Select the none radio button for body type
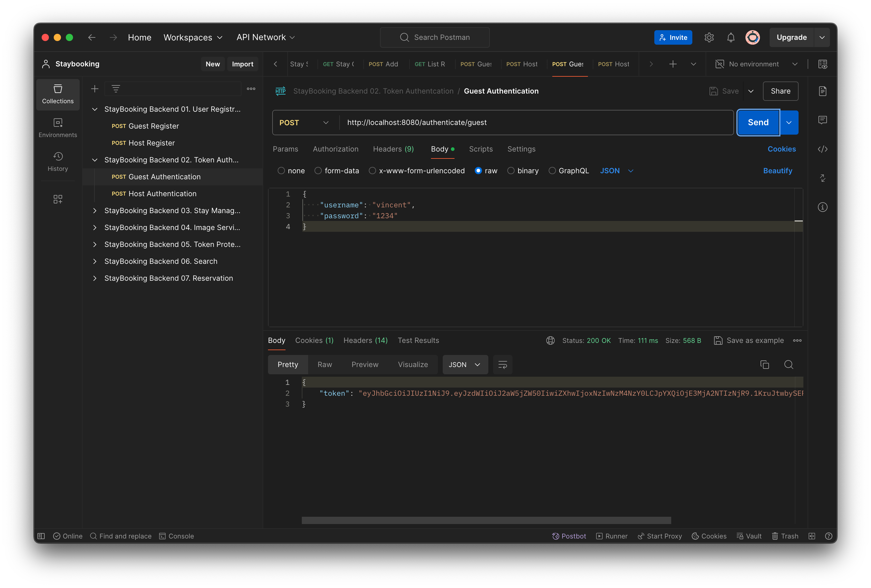This screenshot has width=871, height=588. point(281,171)
